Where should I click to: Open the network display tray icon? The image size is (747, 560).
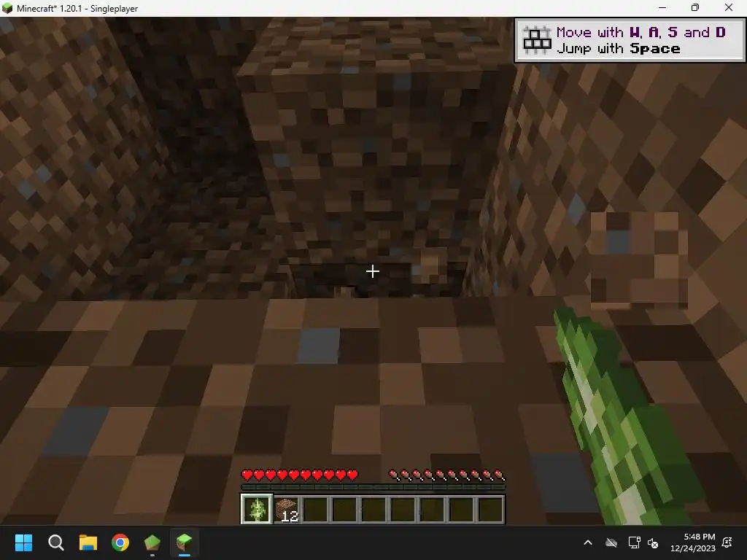tap(634, 542)
